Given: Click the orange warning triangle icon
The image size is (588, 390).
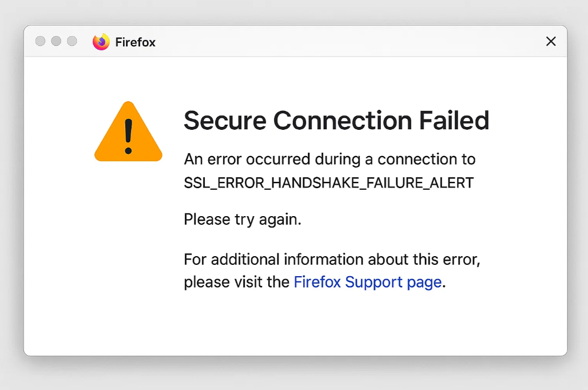Looking at the screenshot, I should tap(128, 132).
